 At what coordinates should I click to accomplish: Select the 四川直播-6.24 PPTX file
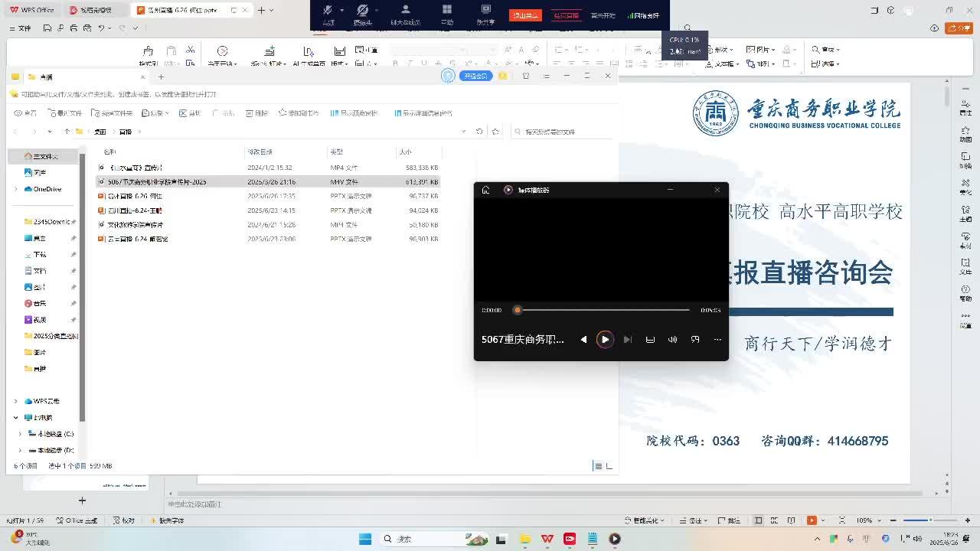click(268, 210)
